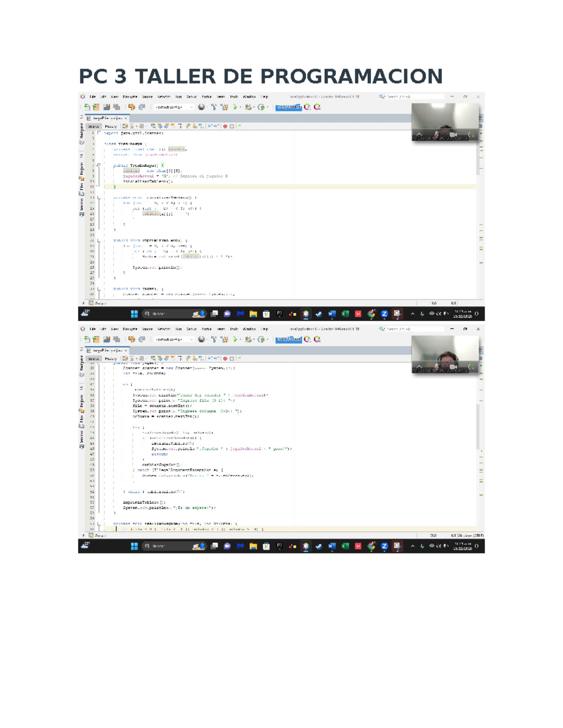Screen dimensions: 563x728
Task: Click New Project icon in upper screenshot toolbar
Action: coord(96,107)
